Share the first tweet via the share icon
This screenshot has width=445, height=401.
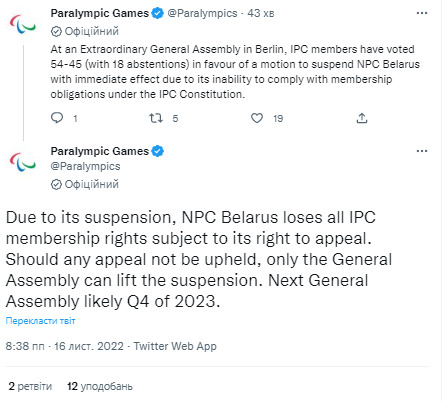tap(362, 118)
